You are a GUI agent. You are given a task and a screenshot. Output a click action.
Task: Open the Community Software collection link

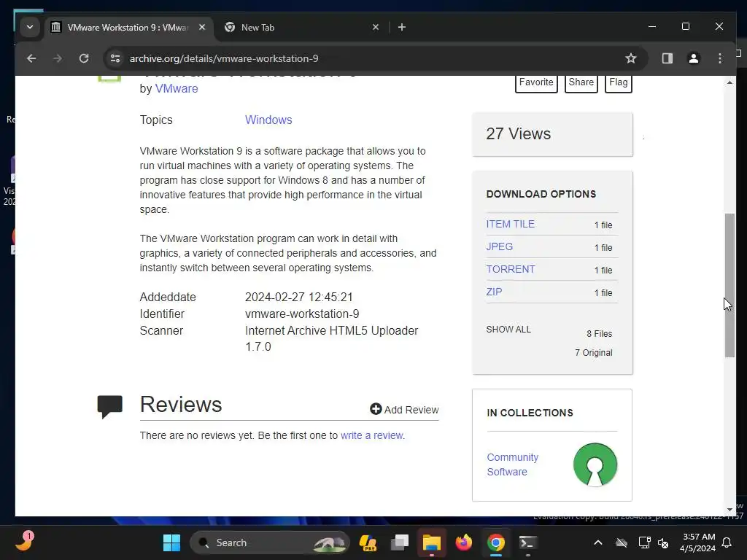point(513,464)
